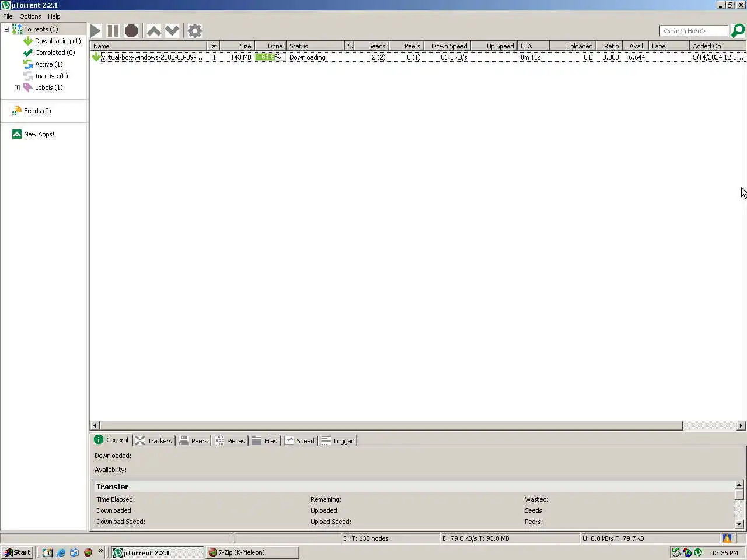This screenshot has width=747, height=560.
Task: Sort by the Added On column header
Action: coord(717,45)
